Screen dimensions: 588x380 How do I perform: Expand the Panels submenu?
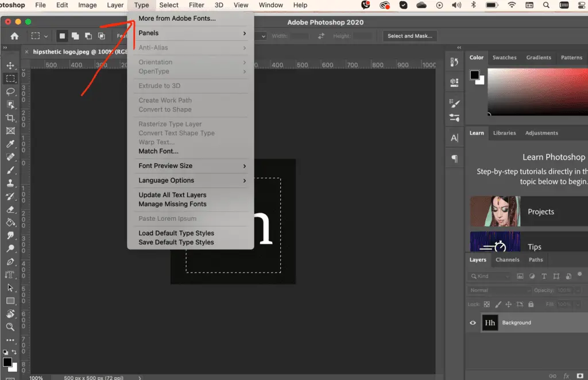tap(191, 33)
